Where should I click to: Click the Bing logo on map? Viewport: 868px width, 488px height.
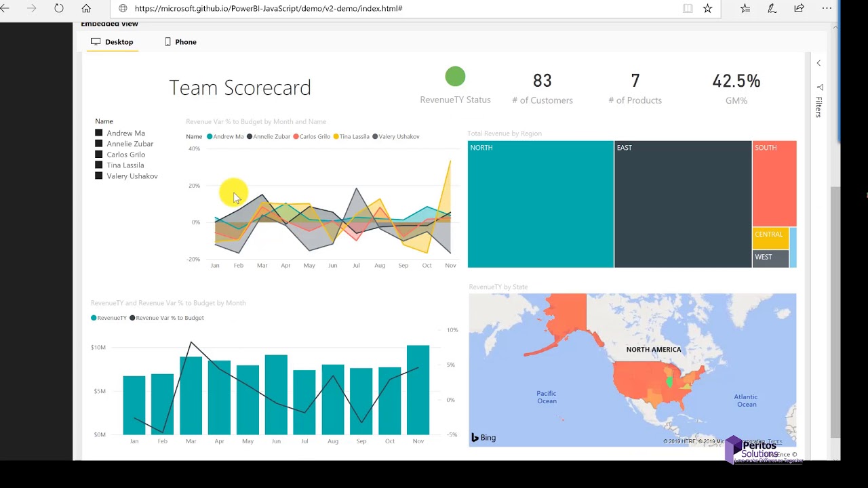[x=484, y=438]
